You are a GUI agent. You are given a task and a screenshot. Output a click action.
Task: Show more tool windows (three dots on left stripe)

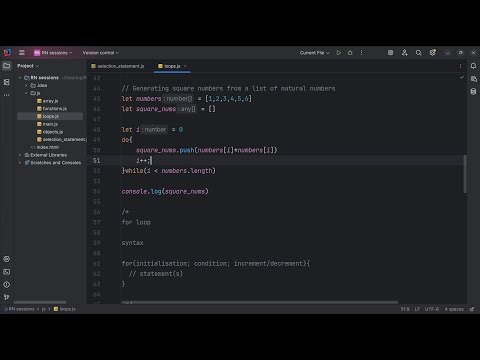(7, 95)
